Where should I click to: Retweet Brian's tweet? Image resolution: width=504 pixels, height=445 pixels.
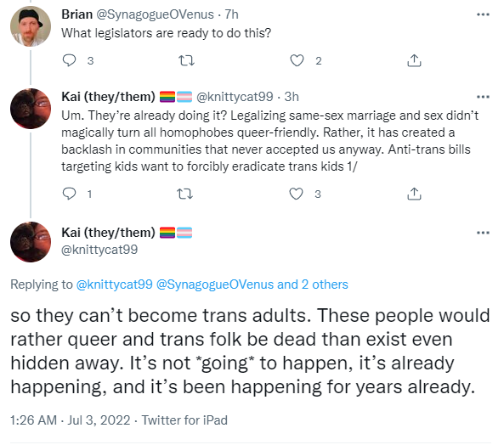pyautogui.click(x=186, y=60)
